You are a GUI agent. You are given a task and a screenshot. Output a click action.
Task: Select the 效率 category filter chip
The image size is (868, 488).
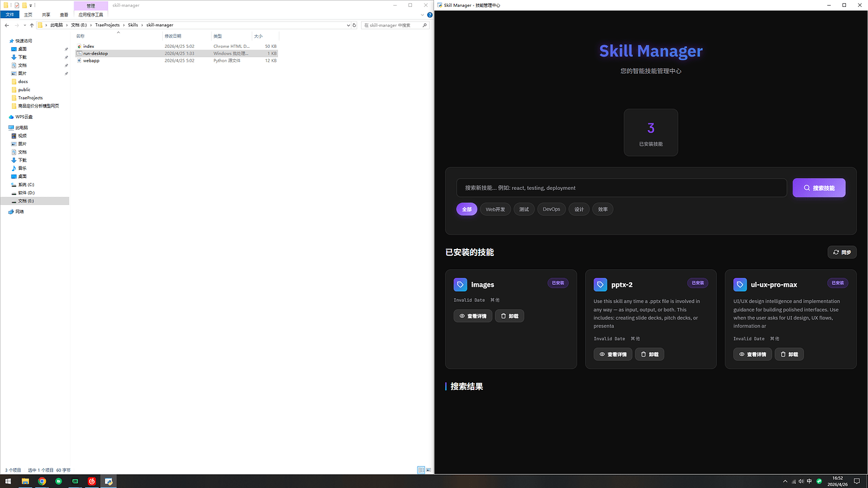tap(603, 209)
